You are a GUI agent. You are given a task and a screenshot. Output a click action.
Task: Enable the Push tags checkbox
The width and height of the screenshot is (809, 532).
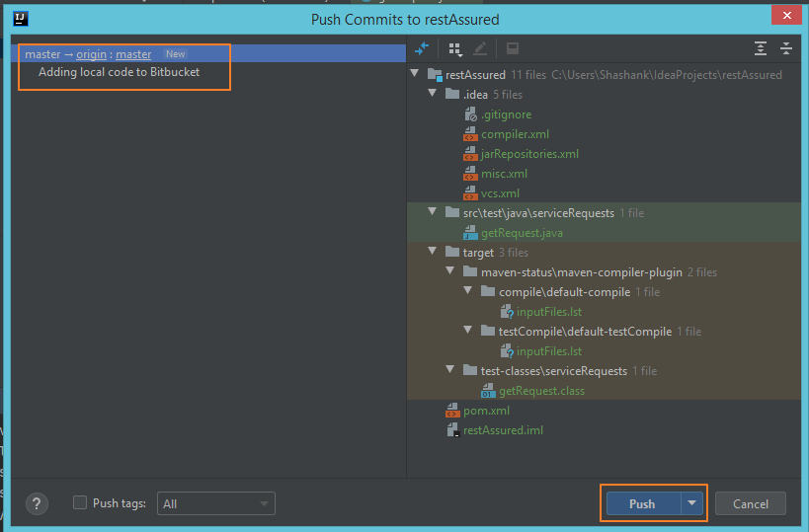click(80, 502)
